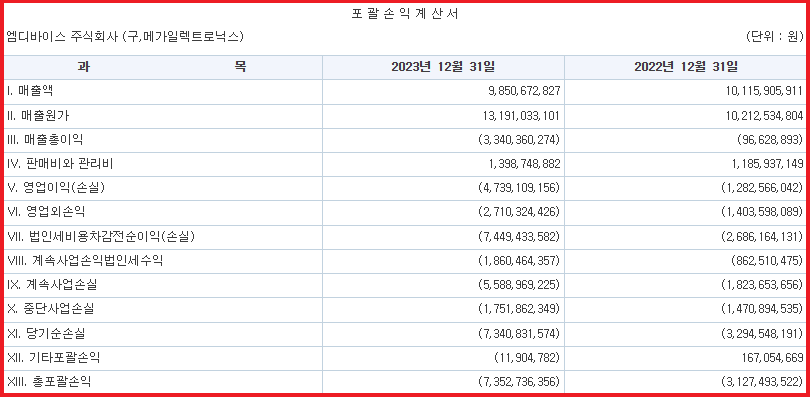Viewport: 810px width, 397px height.
Task: Click the total comprehensive value (3,127,493,522)
Action: click(763, 382)
